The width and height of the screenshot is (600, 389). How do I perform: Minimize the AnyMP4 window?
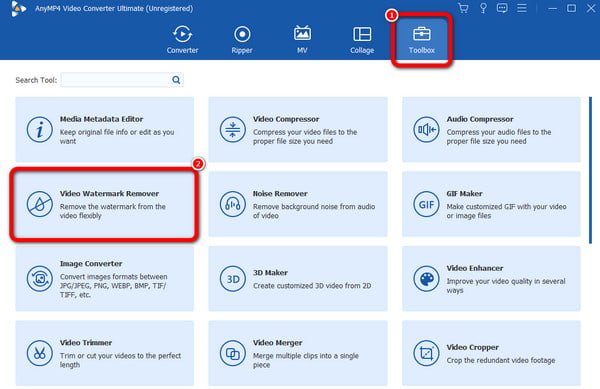coord(552,8)
